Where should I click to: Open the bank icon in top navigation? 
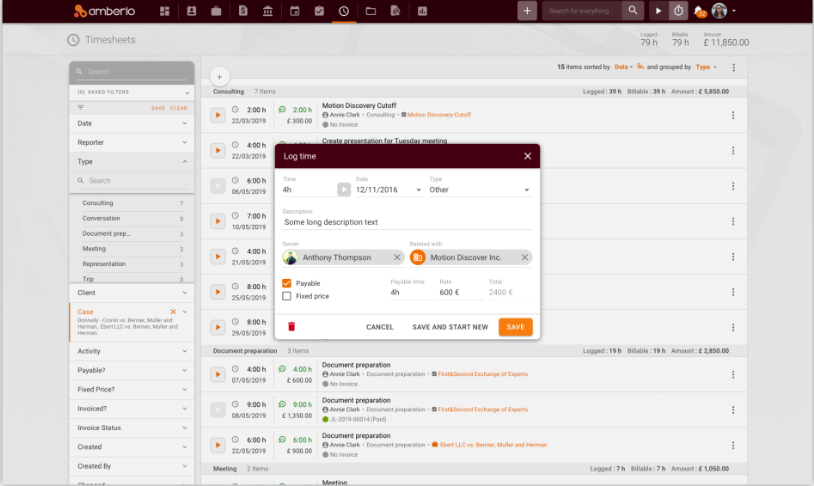(x=268, y=11)
